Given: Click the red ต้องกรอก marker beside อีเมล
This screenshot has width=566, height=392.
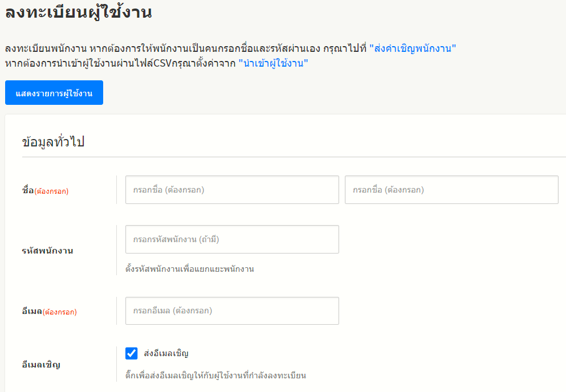Looking at the screenshot, I should (60, 312).
